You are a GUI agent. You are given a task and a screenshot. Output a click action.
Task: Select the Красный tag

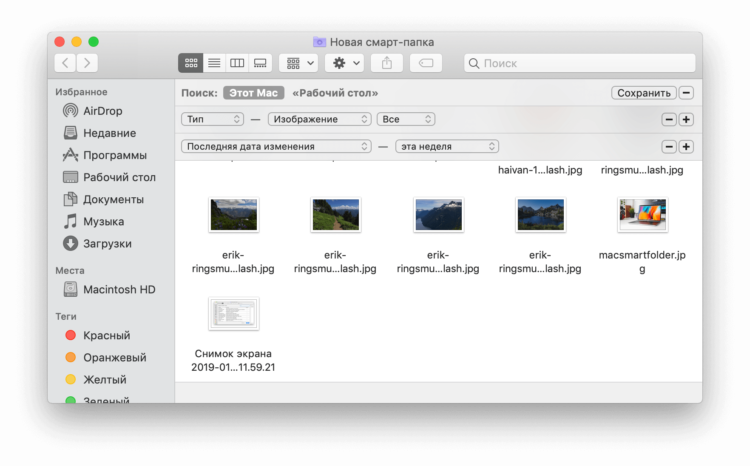coord(98,335)
